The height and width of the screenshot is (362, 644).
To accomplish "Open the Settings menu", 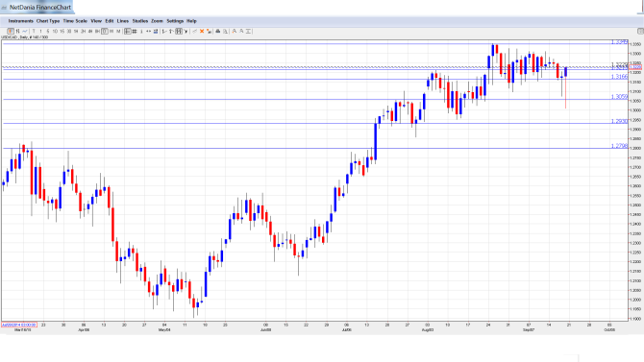I will 175,21.
